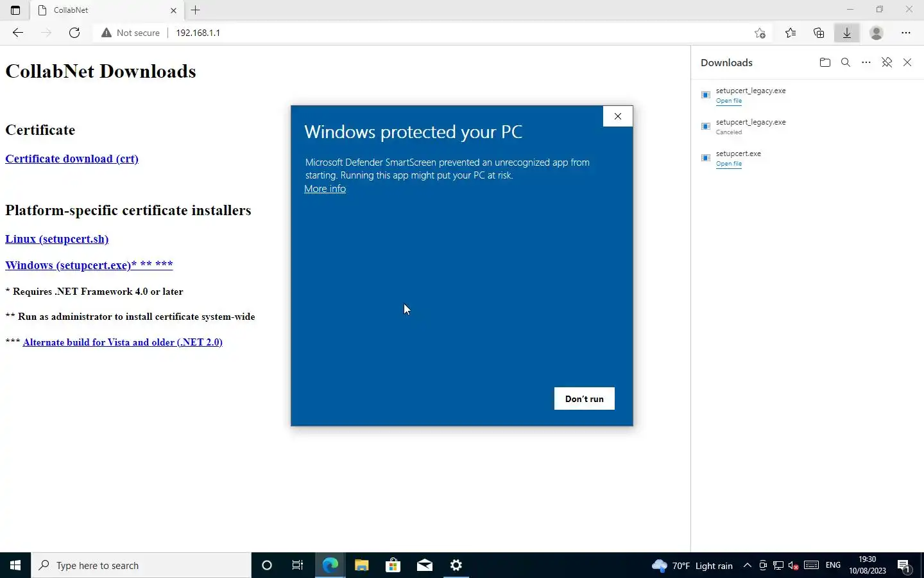Open More options in Downloads panel
924x578 pixels.
tap(866, 62)
